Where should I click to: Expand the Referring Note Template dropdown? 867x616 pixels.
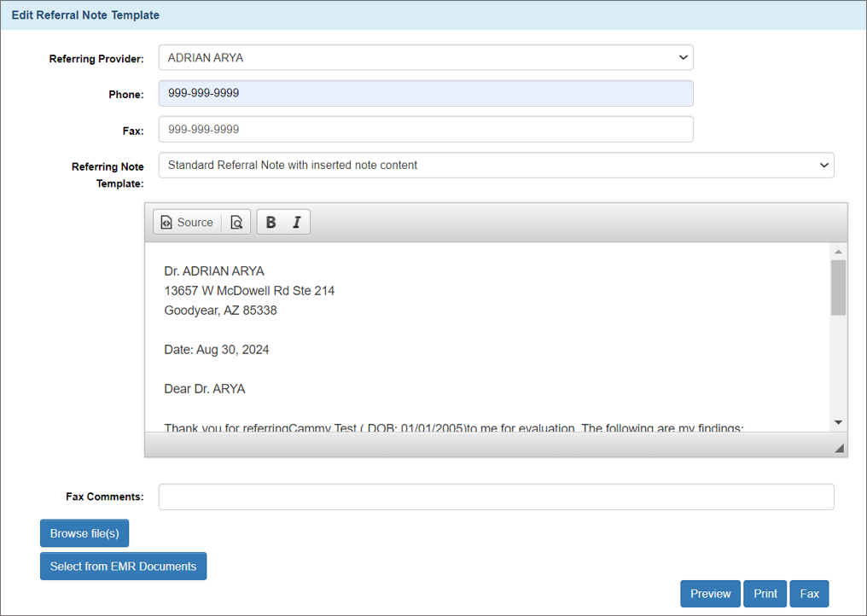pyautogui.click(x=496, y=166)
